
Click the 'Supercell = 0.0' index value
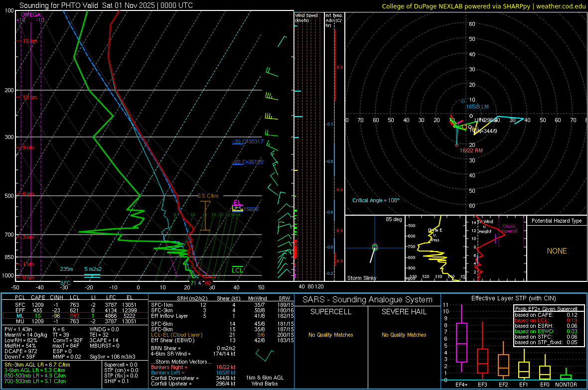121,365
